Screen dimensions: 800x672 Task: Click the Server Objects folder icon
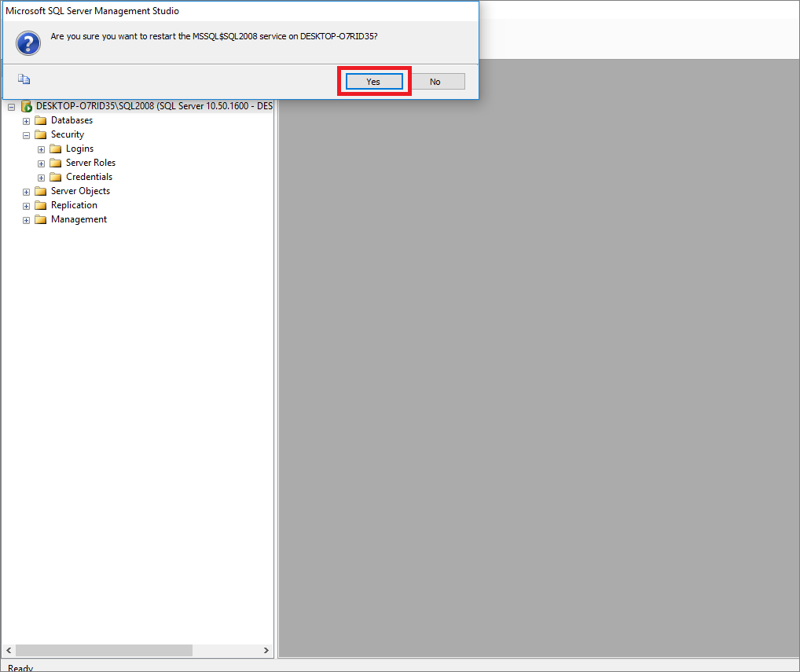tap(40, 191)
